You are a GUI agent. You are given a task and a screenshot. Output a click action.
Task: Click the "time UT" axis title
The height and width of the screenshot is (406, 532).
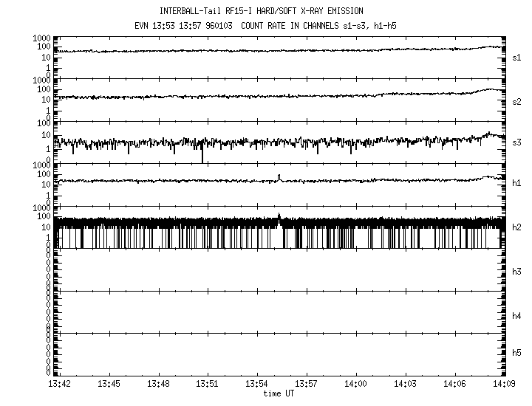coord(281,393)
